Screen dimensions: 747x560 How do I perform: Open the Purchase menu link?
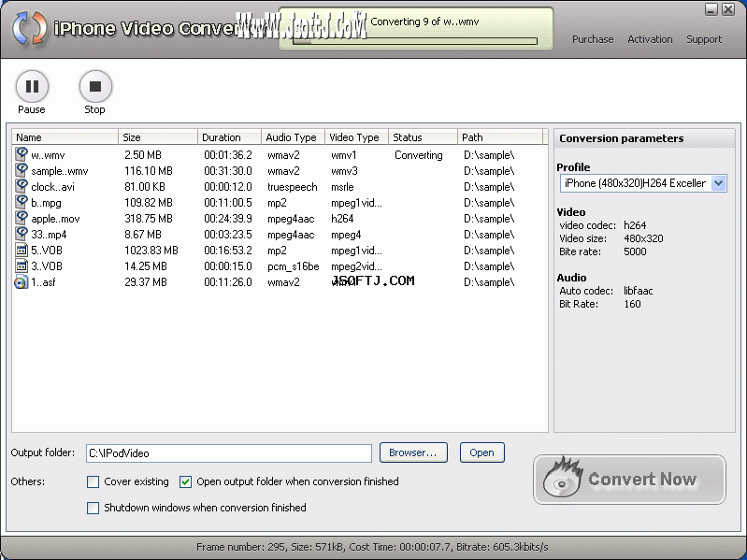[593, 39]
